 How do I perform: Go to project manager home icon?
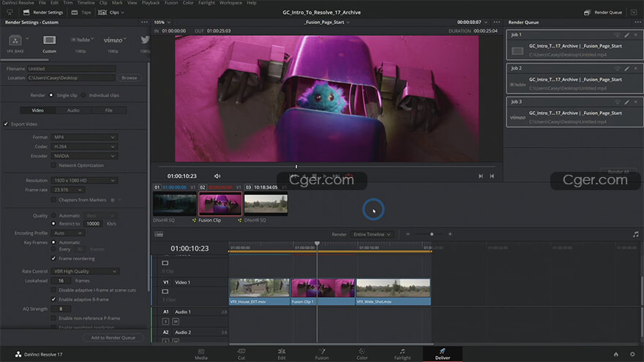615,354
